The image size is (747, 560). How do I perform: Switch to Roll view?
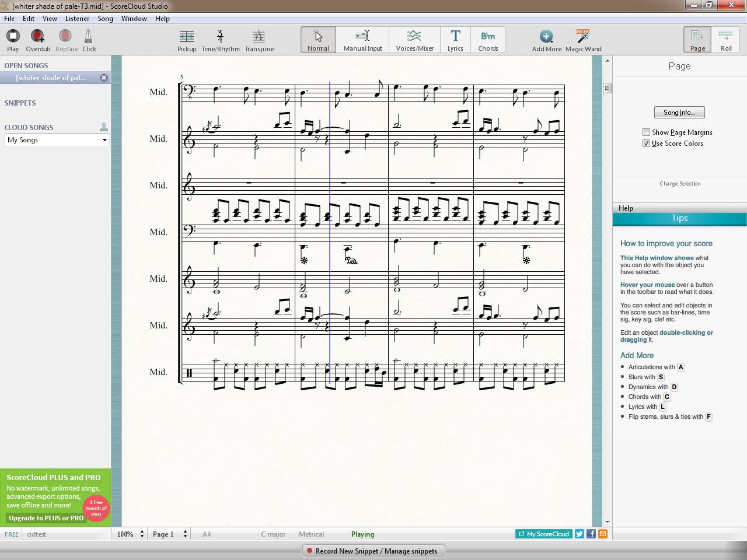(x=725, y=40)
